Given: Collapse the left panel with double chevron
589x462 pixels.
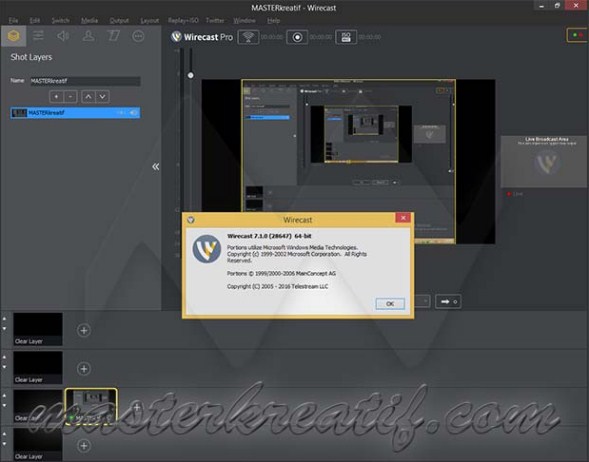Looking at the screenshot, I should (x=156, y=166).
